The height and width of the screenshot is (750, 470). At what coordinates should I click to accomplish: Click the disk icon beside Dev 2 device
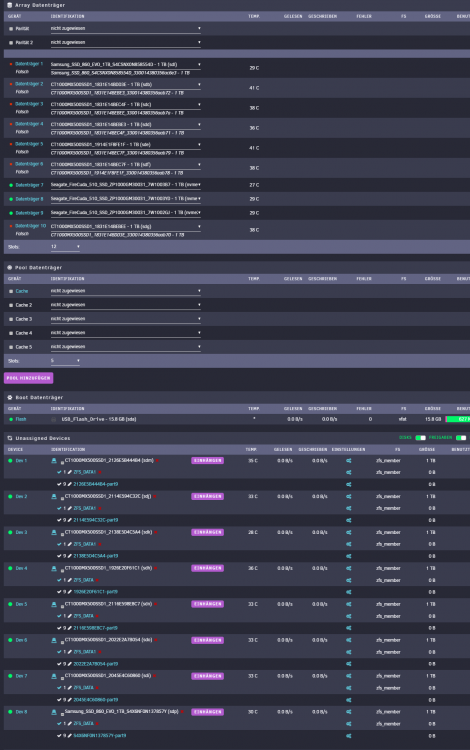54,496
